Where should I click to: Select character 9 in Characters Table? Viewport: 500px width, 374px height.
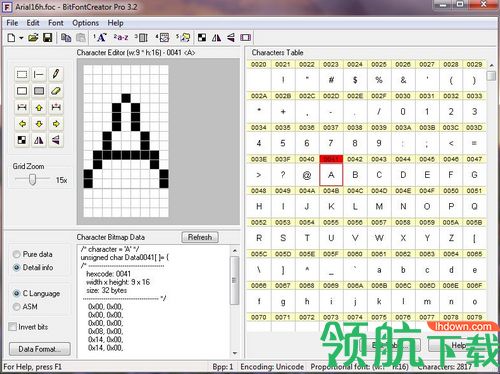(379, 143)
